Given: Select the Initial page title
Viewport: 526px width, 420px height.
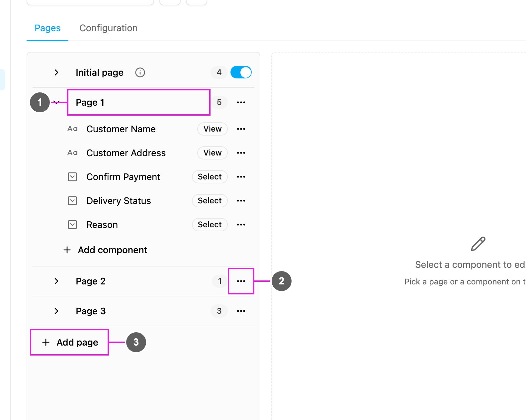Looking at the screenshot, I should point(100,72).
